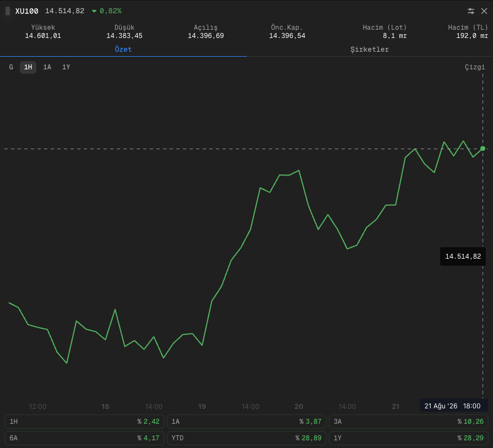Click the 14.514,82 price label on chart
The image size is (493, 448).
pos(463,256)
